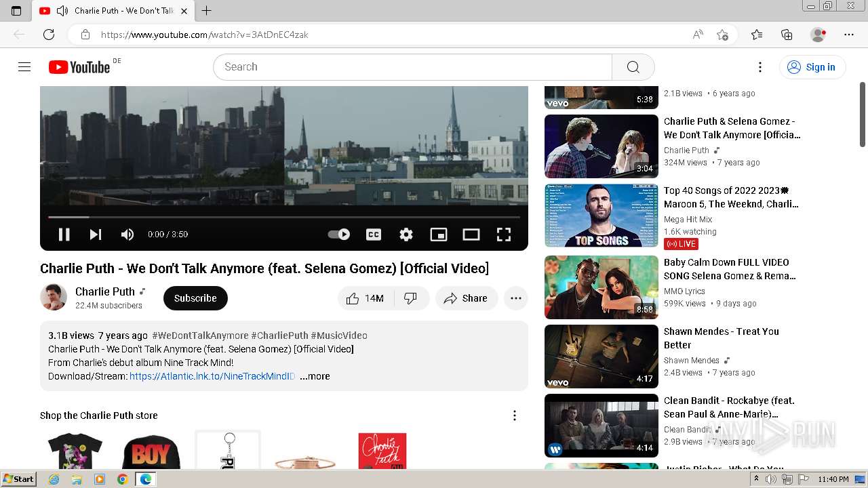Image resolution: width=868 pixels, height=488 pixels.
Task: Open video player settings gear
Action: click(406, 235)
